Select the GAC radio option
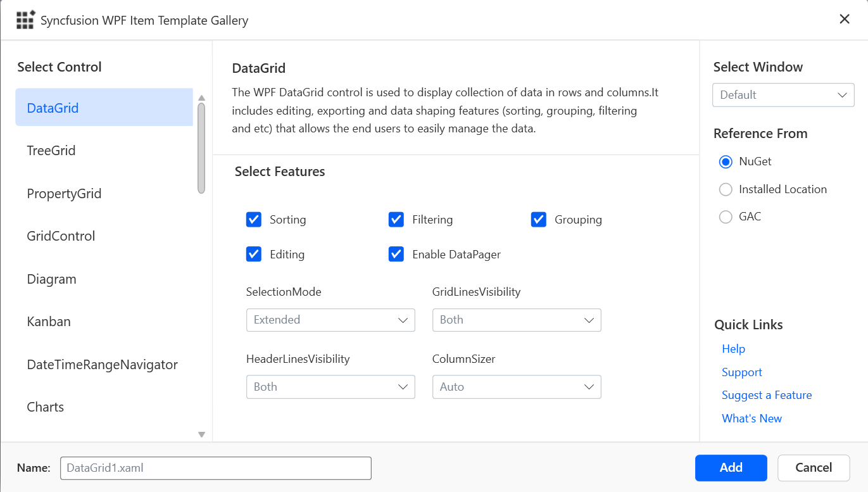This screenshot has height=492, width=868. (726, 217)
